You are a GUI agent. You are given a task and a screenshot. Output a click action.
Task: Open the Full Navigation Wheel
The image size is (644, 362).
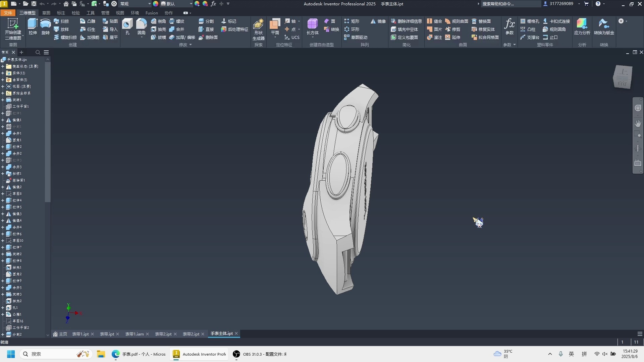pos(638,108)
